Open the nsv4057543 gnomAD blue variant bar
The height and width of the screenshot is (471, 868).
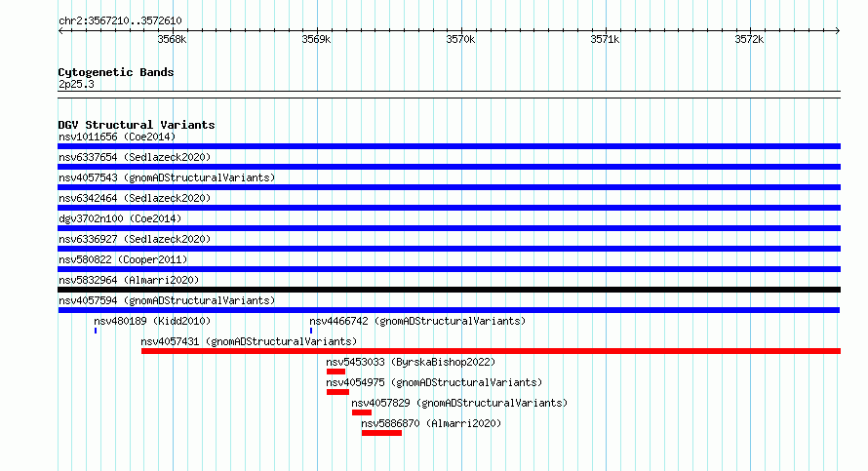tap(449, 187)
